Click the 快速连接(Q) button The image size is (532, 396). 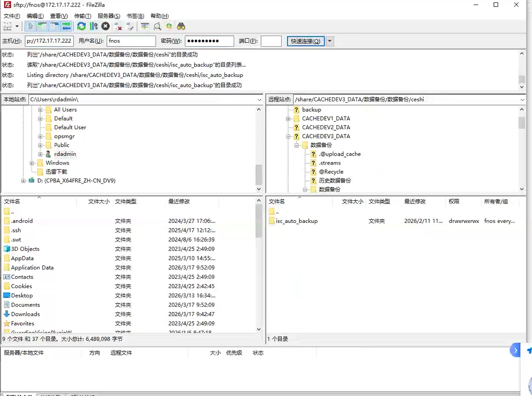(305, 41)
